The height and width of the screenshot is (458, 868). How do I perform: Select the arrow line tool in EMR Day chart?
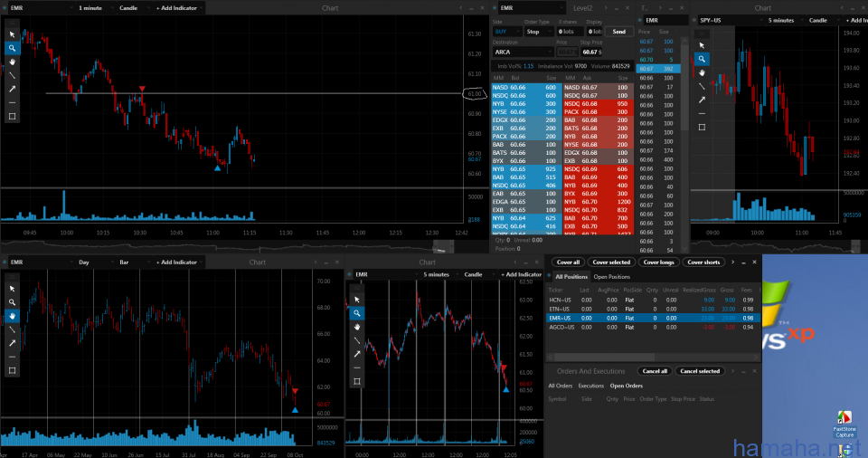[12, 343]
